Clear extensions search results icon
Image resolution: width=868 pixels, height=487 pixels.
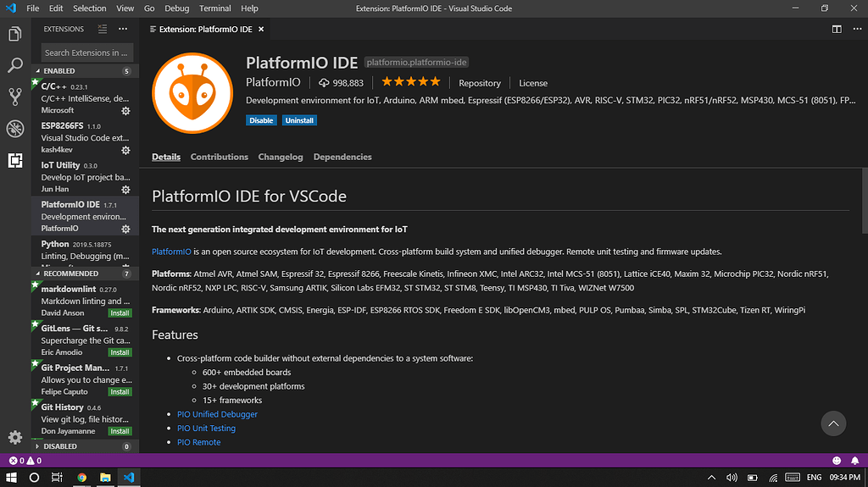tap(103, 29)
